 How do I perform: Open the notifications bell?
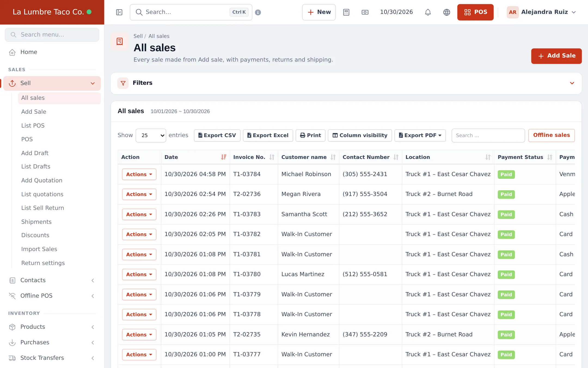click(428, 12)
